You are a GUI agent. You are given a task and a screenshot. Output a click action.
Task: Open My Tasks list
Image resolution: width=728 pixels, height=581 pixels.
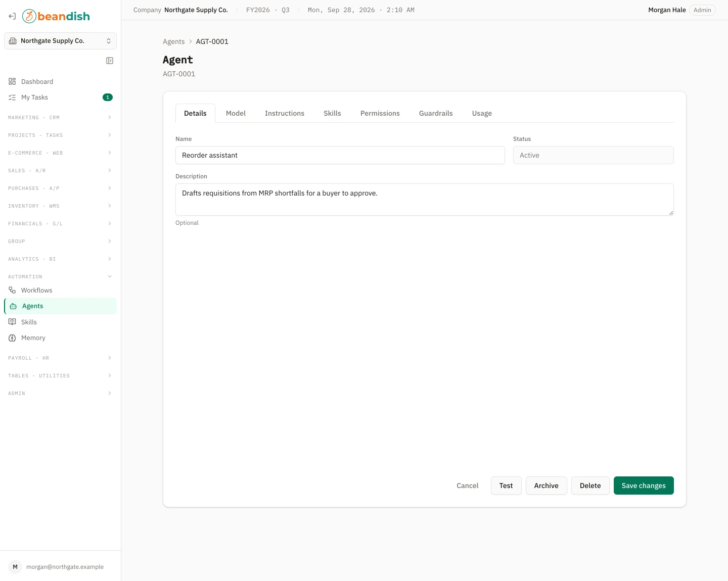click(x=61, y=98)
